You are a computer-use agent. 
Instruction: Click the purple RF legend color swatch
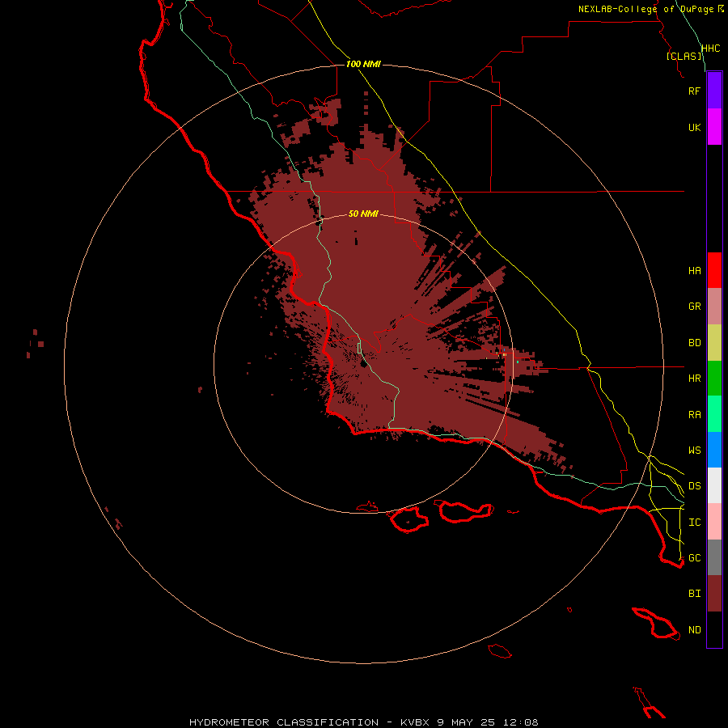pos(714,91)
